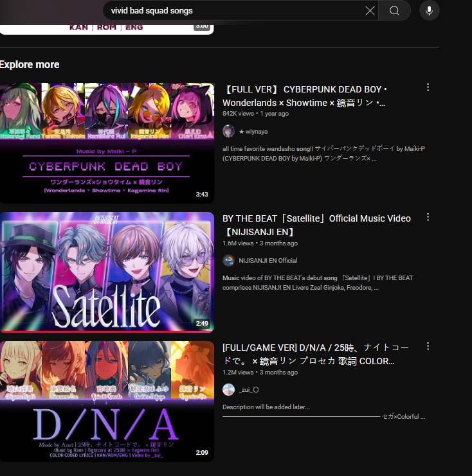Play the Satellite video thumbnail
The image size is (472, 476).
[x=107, y=272]
